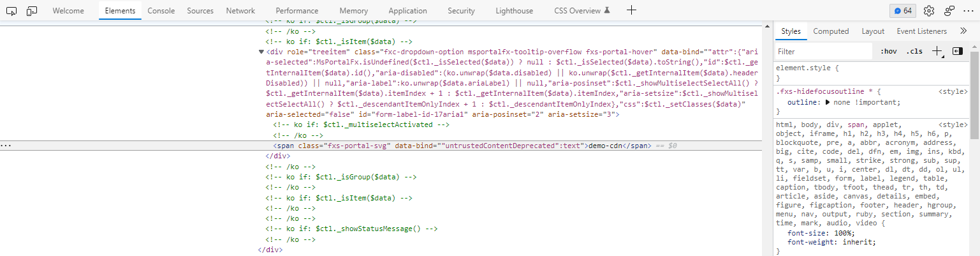Viewport: 980px width, 256px height.
Task: Select the ko if $ctl._isGroup($data) comment below div
Action: pos(341,177)
